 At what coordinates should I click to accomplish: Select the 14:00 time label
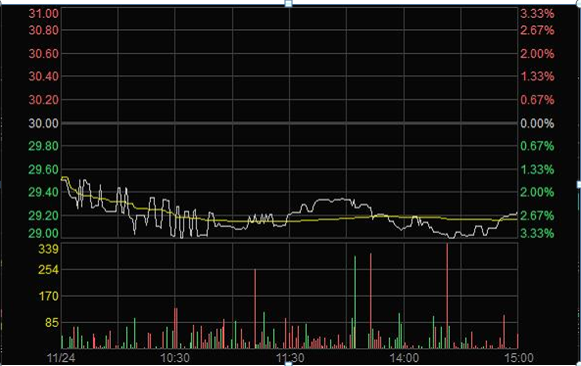click(x=404, y=358)
